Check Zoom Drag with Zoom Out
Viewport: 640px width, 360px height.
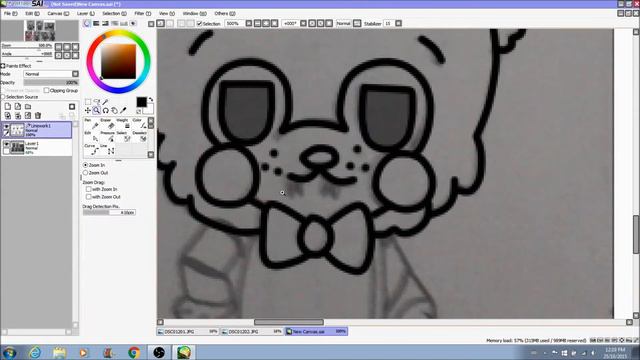tap(89, 197)
